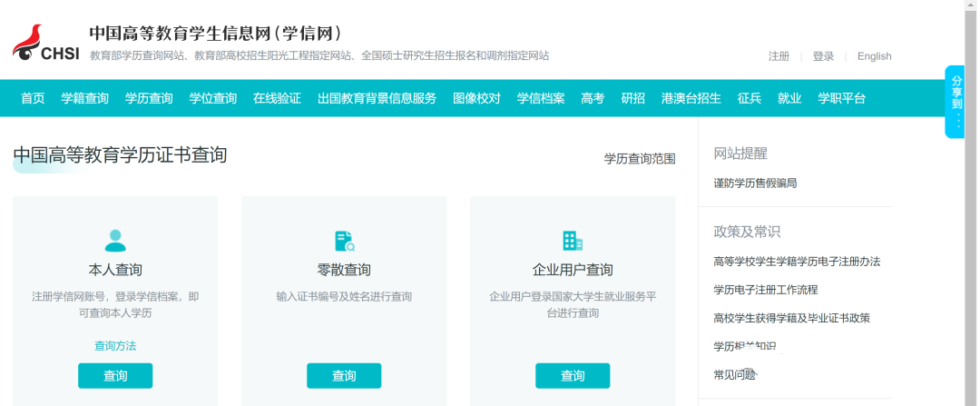This screenshot has width=980, height=406.
Task: Click the 政策及常识 heading
Action: 747,232
